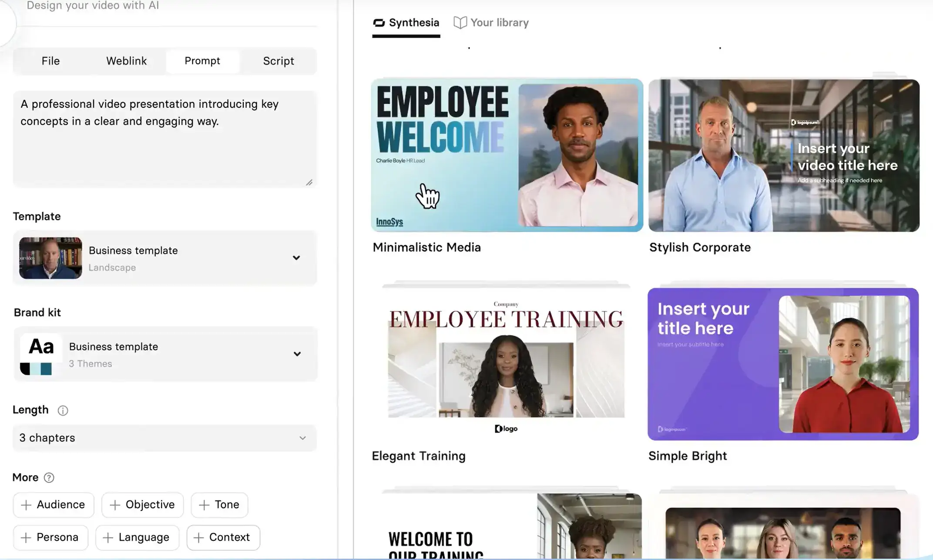Click the Brand kit Aa font icon
This screenshot has width=933, height=560.
[x=41, y=347]
